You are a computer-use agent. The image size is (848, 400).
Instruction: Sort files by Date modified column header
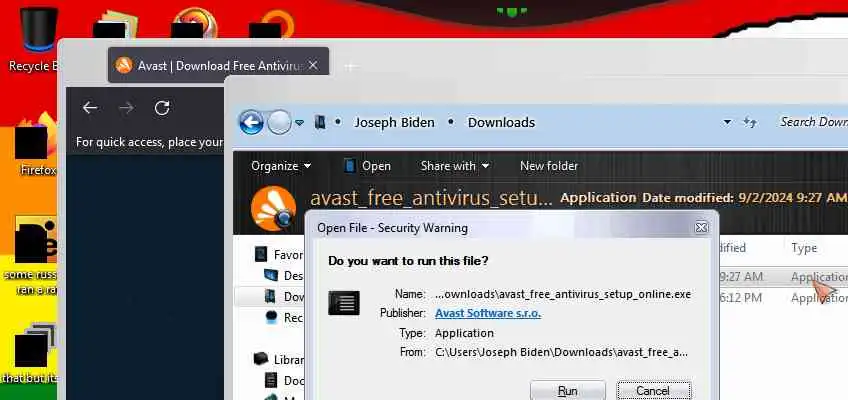coord(733,248)
